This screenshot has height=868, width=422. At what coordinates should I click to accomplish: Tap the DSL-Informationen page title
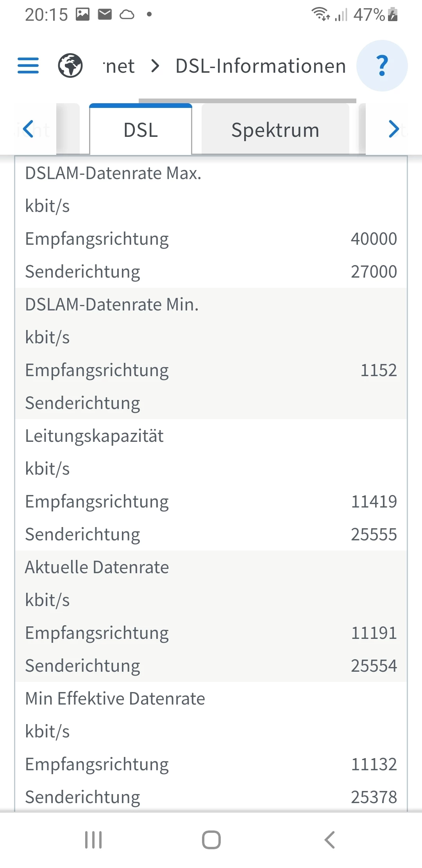(x=261, y=66)
